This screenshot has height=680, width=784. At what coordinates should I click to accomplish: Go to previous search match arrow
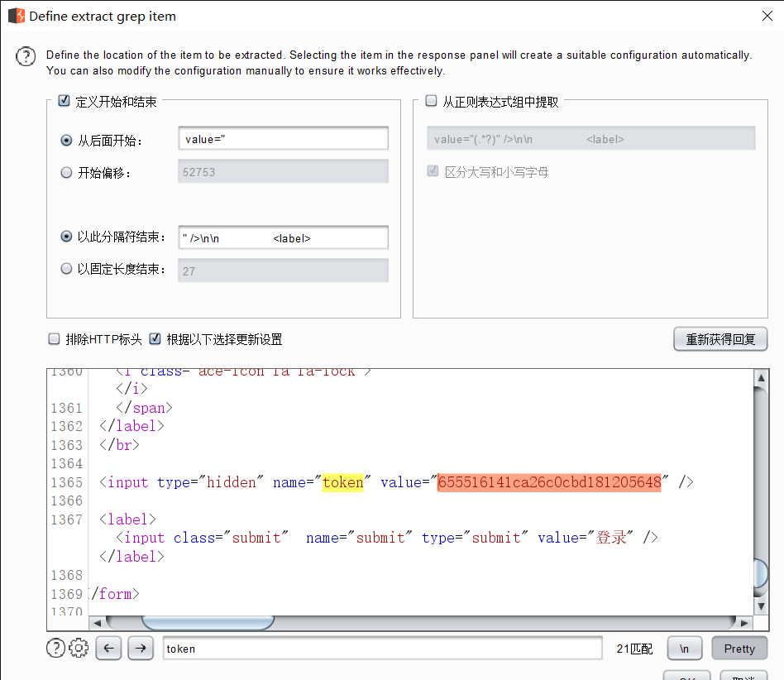[x=108, y=648]
